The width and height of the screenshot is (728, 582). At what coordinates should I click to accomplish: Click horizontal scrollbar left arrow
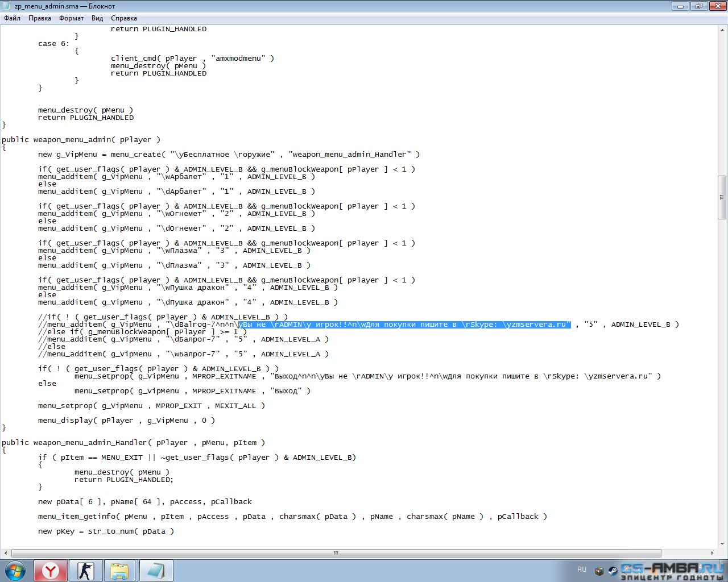click(x=6, y=553)
